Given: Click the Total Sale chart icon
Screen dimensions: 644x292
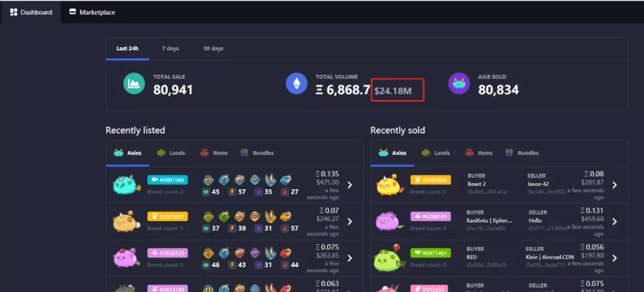Looking at the screenshot, I should 134,84.
